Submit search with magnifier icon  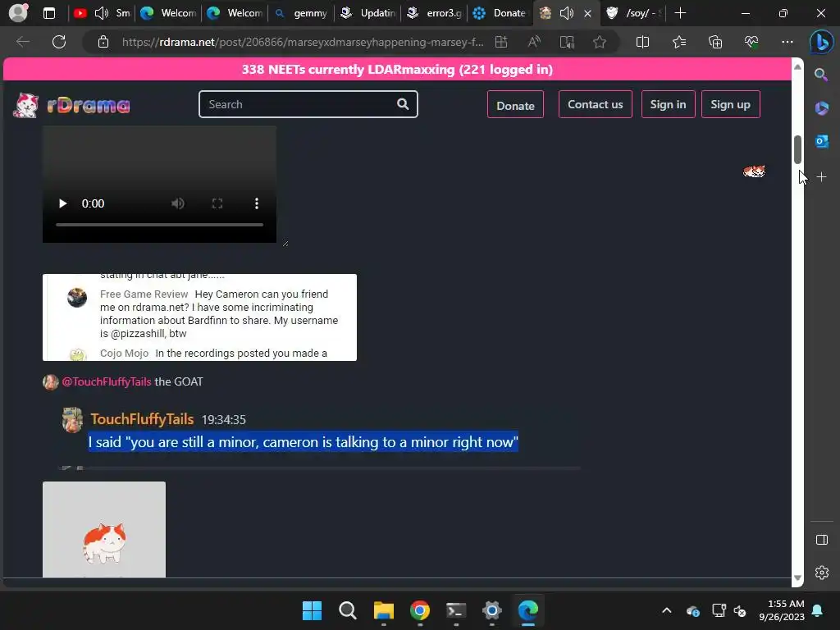[x=403, y=104]
